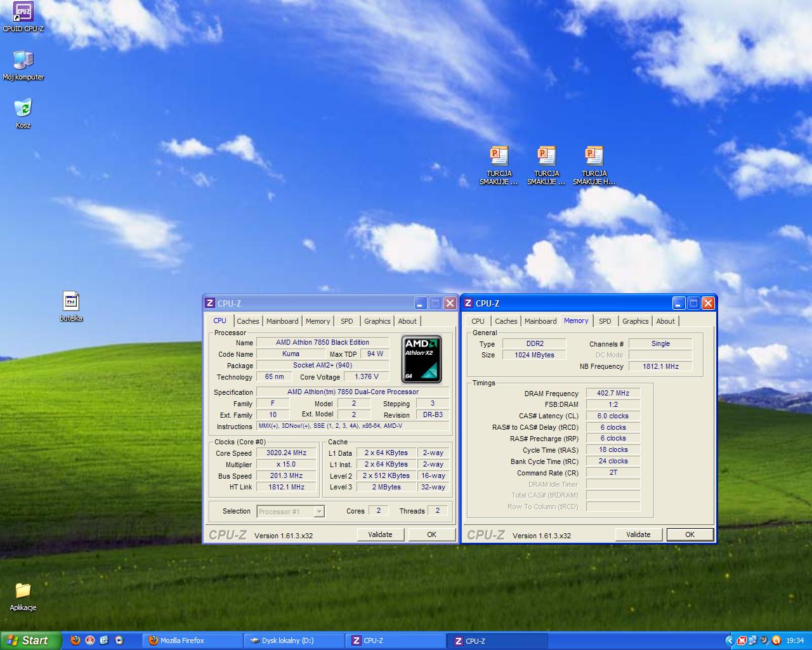Launch the media player quick launch icon
The image size is (812, 650).
(119, 640)
